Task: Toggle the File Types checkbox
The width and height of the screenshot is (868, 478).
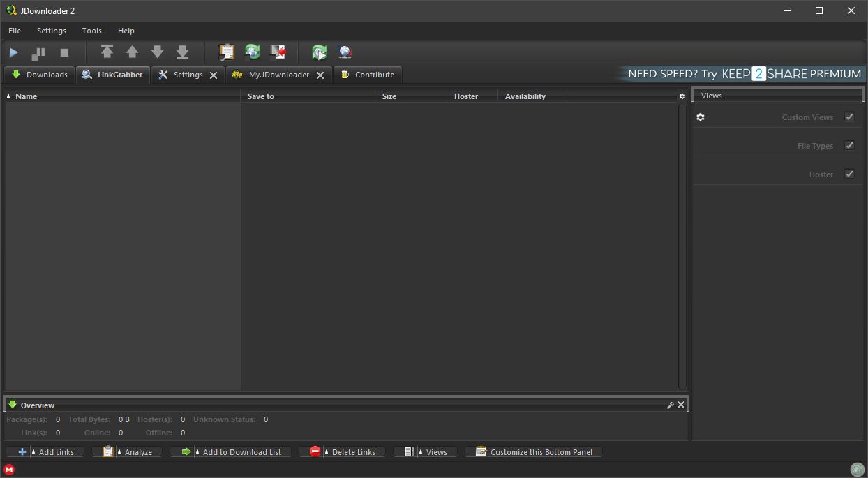Action: tap(850, 145)
